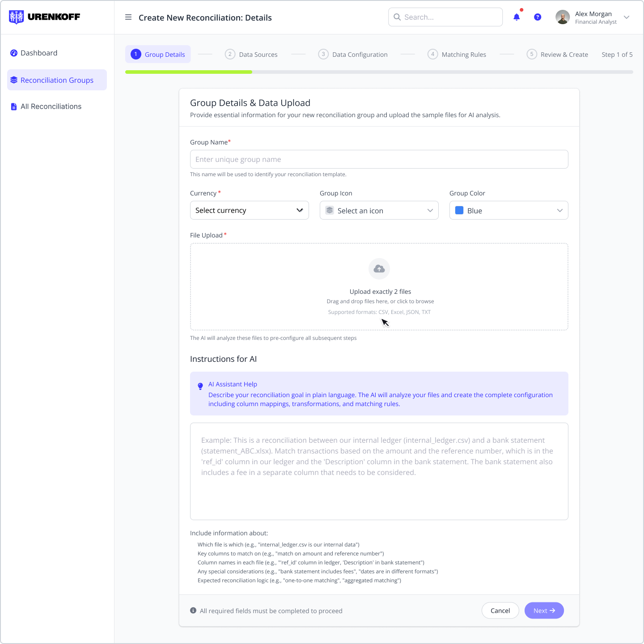Open the notifications bell

(x=517, y=17)
